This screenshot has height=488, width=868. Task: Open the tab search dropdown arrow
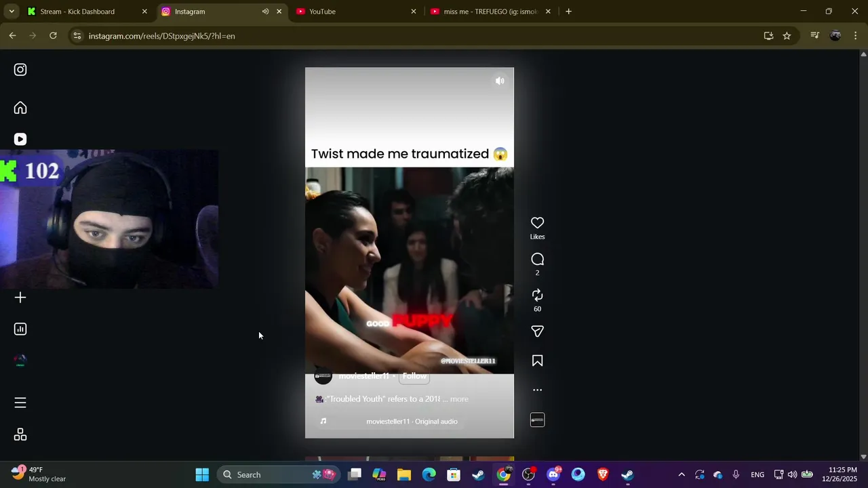[12, 12]
